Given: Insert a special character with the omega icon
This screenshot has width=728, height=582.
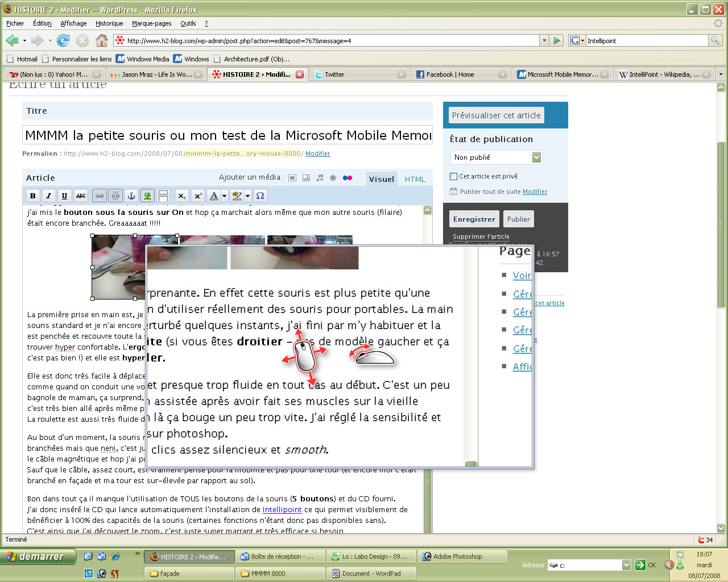Looking at the screenshot, I should pos(260,196).
